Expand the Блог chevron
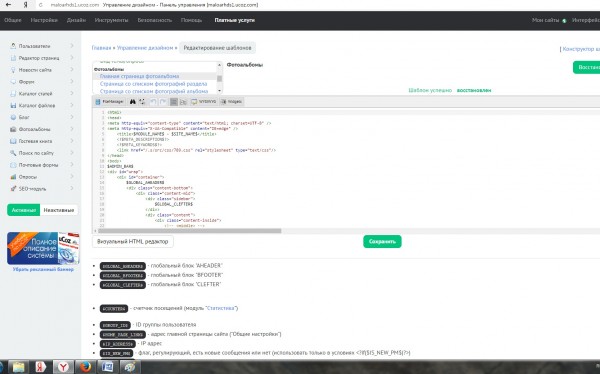Image resolution: width=600 pixels, height=374 pixels. [72, 117]
